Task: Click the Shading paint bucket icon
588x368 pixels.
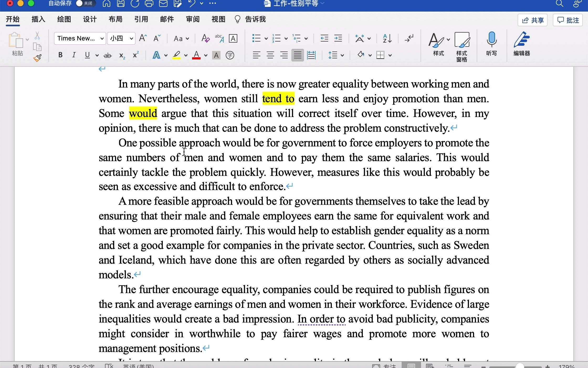Action: (361, 55)
